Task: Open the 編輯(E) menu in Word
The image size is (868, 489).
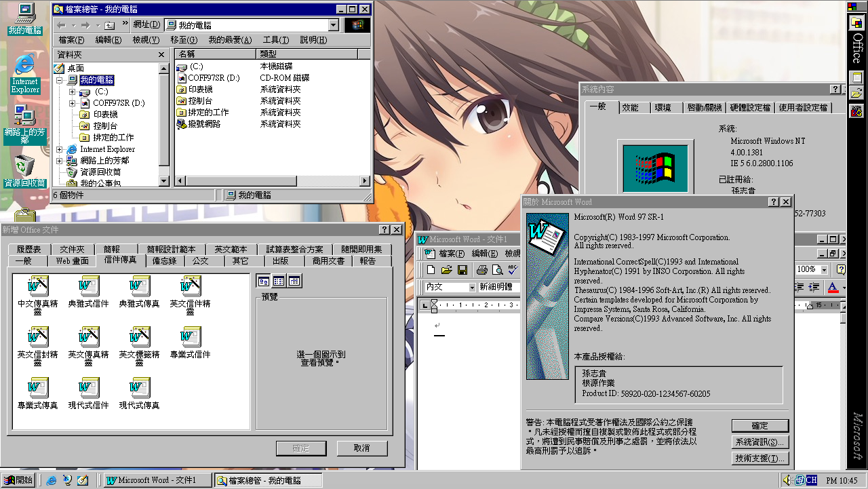Action: tap(485, 253)
